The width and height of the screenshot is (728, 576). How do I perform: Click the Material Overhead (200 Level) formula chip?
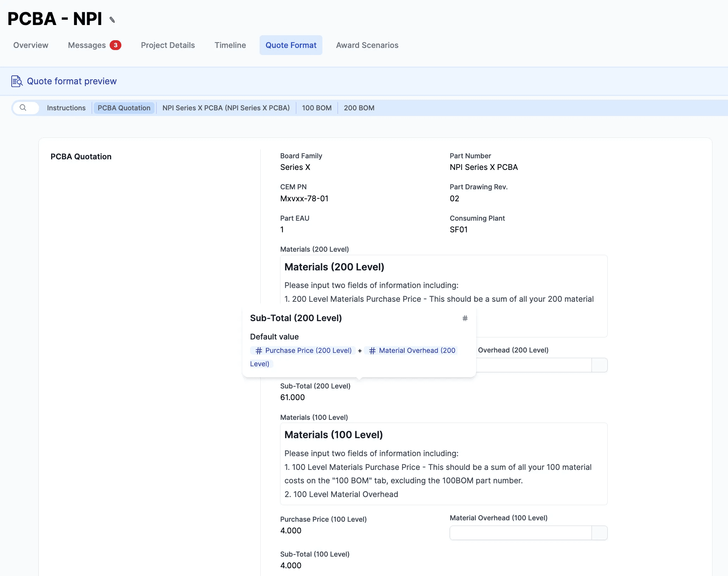pyautogui.click(x=412, y=350)
